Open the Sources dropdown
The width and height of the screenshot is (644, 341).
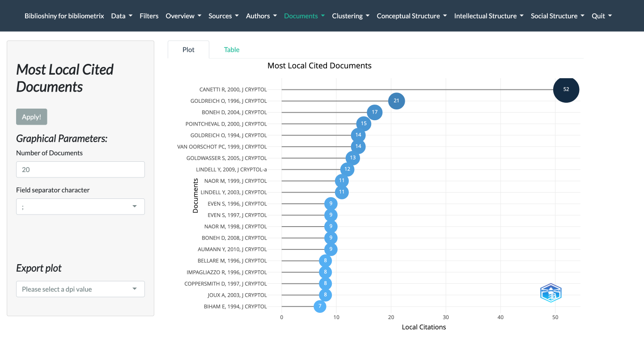tap(224, 16)
